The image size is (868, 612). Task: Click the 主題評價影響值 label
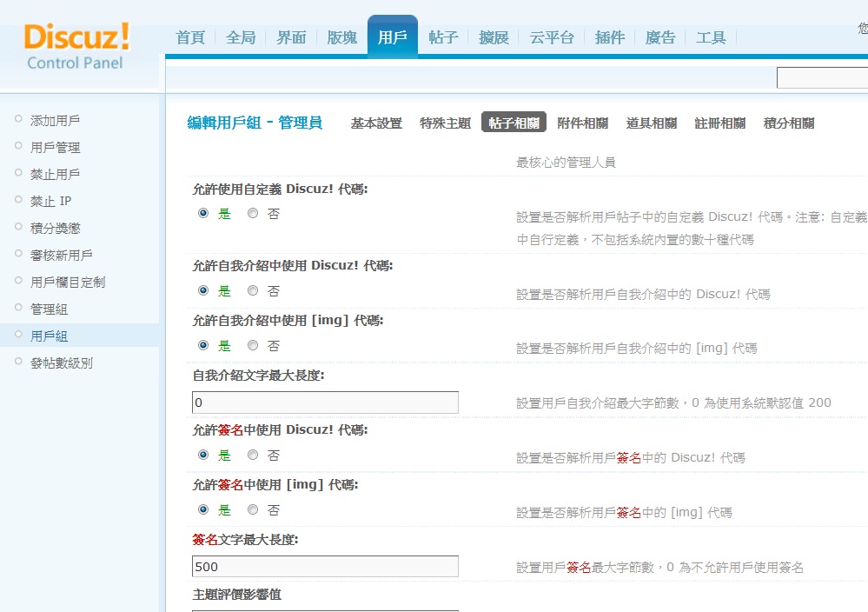click(x=237, y=595)
